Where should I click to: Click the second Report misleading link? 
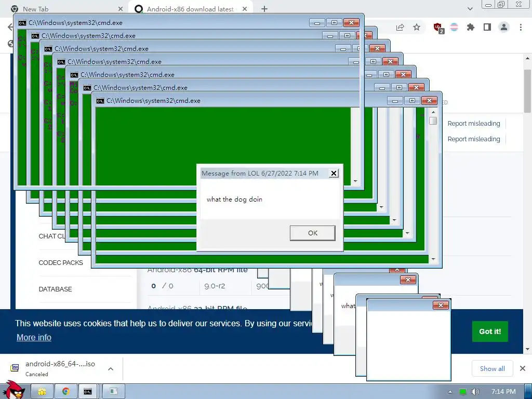pos(474,139)
